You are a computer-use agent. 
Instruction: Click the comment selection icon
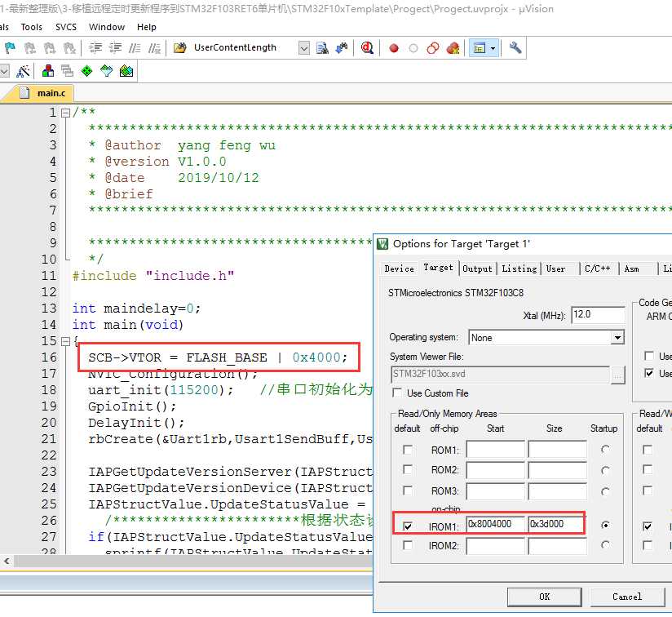[x=135, y=48]
